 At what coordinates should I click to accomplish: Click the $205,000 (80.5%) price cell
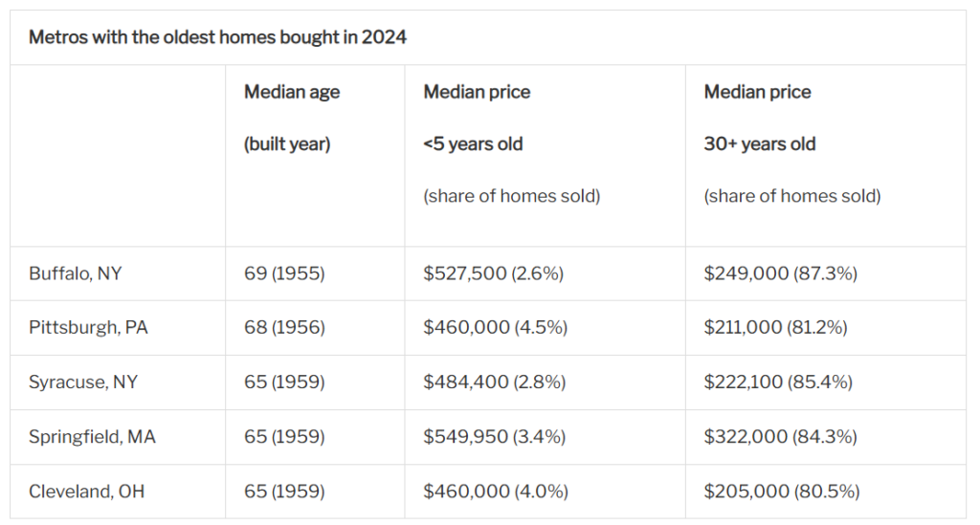781,492
